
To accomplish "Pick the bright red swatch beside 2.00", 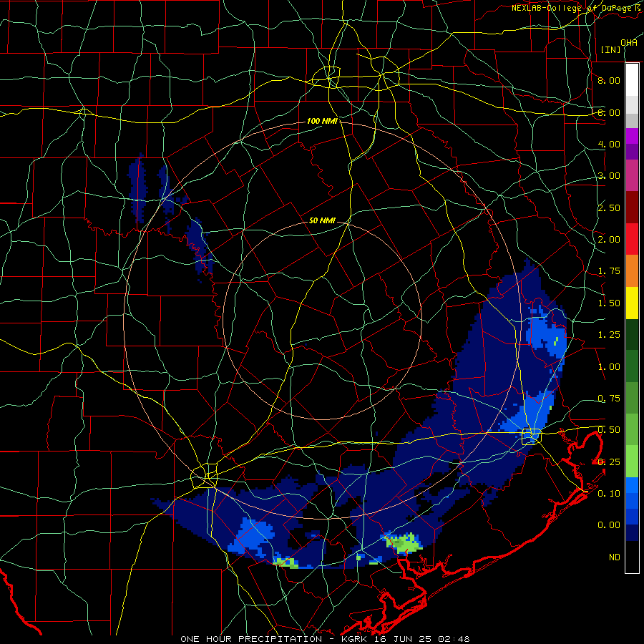I will coord(632,239).
